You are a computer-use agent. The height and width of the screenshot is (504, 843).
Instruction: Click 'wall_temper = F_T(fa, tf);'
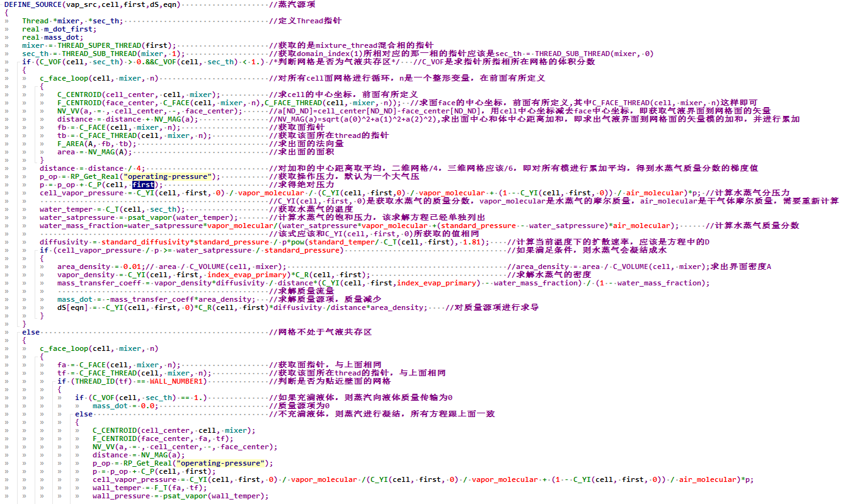(x=150, y=488)
